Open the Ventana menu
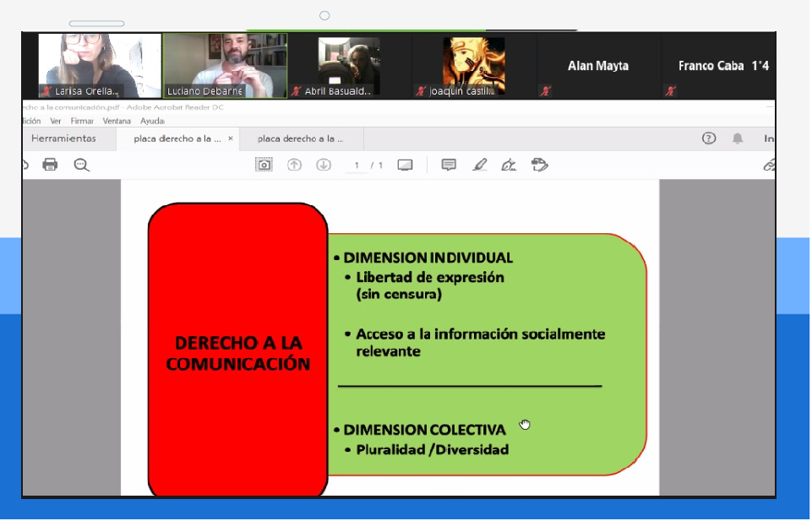The width and height of the screenshot is (812, 521). pyautogui.click(x=117, y=121)
